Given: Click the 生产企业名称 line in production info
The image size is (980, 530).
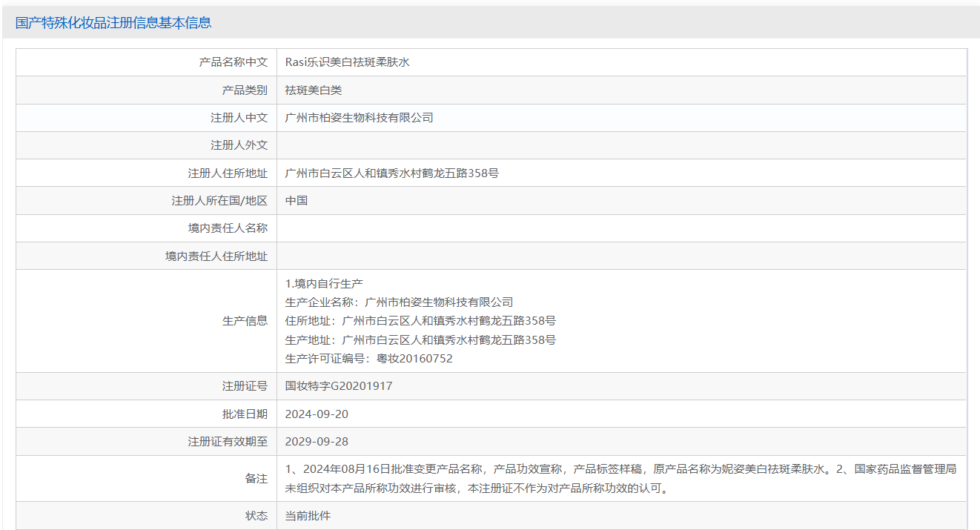Looking at the screenshot, I should (x=399, y=302).
